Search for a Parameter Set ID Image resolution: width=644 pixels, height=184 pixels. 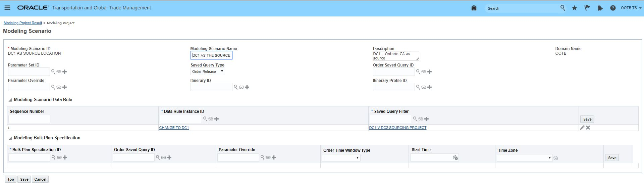click(x=53, y=72)
